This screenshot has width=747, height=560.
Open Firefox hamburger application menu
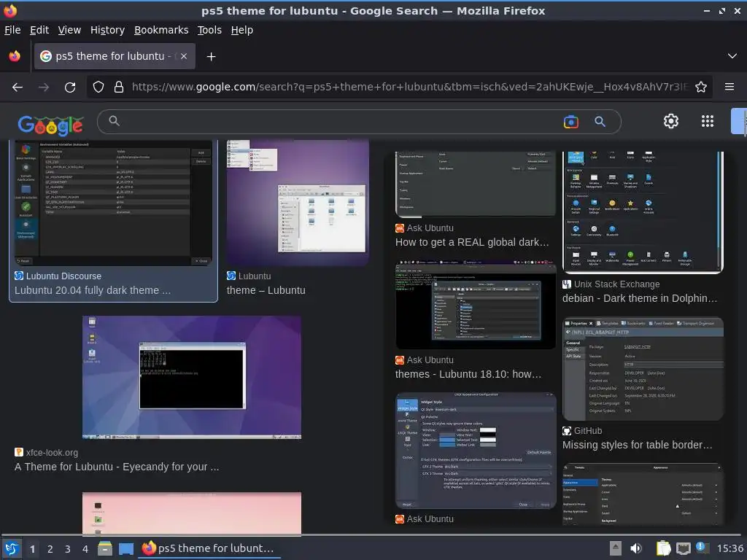tap(729, 87)
